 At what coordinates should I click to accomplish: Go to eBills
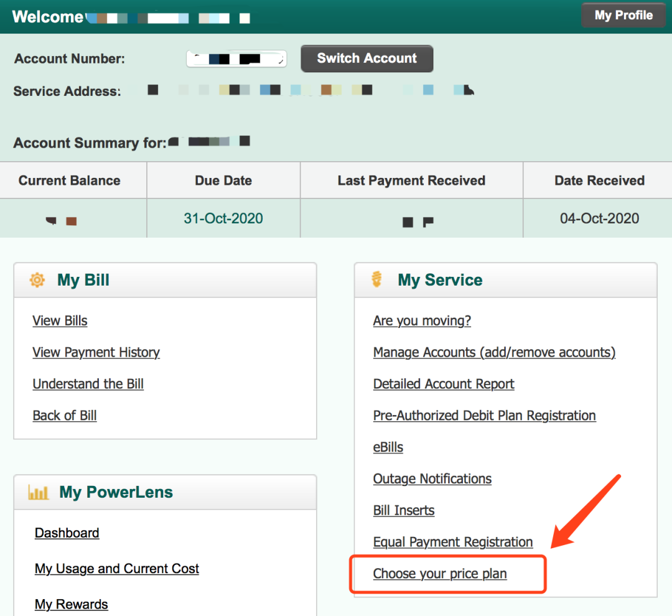click(388, 448)
